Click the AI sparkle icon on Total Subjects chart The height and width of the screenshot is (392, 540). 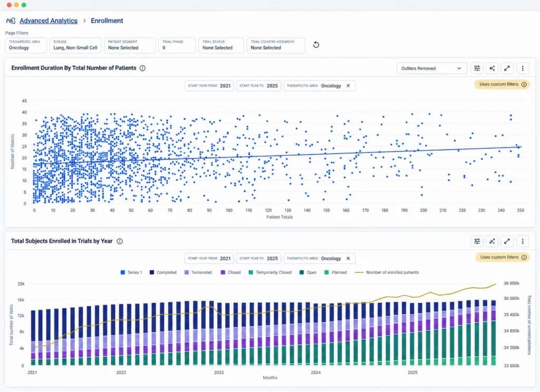[x=492, y=241]
